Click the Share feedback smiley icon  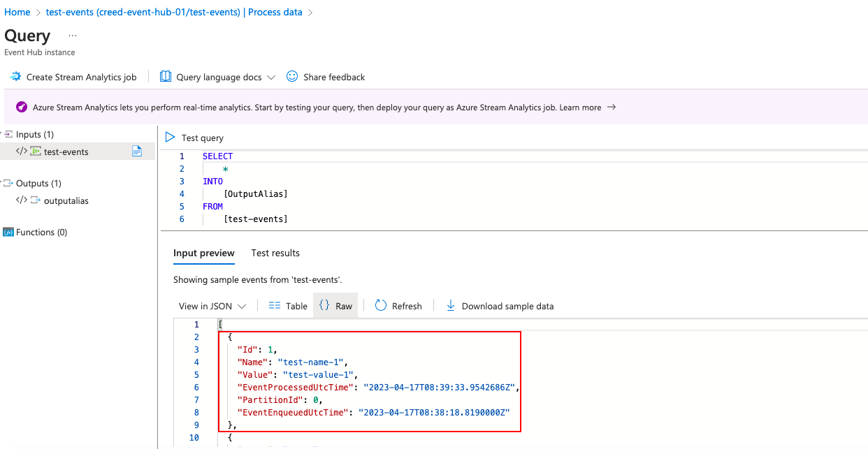click(291, 77)
